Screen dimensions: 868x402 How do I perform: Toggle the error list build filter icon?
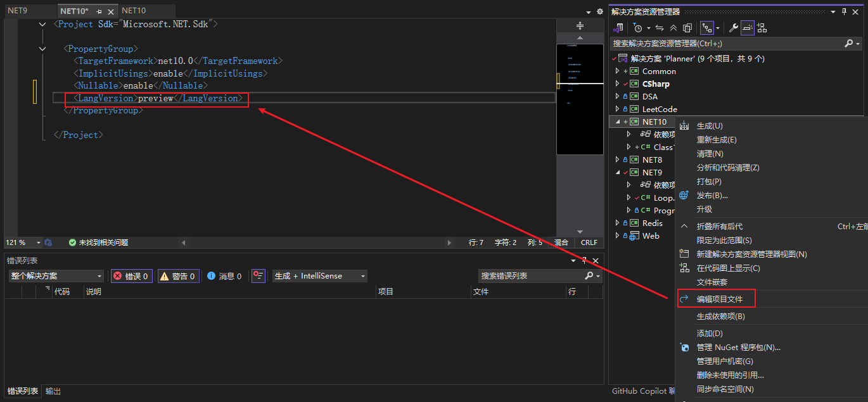(258, 276)
